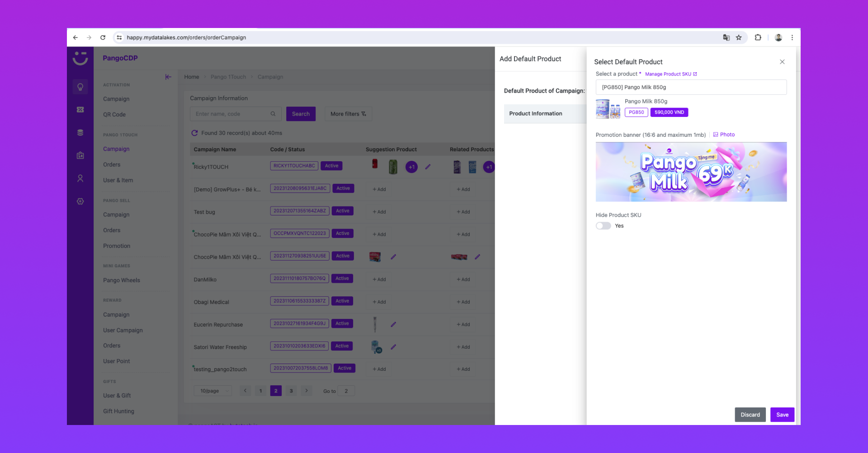
Task: Toggle the Hide Product SKU switch
Action: click(x=603, y=226)
